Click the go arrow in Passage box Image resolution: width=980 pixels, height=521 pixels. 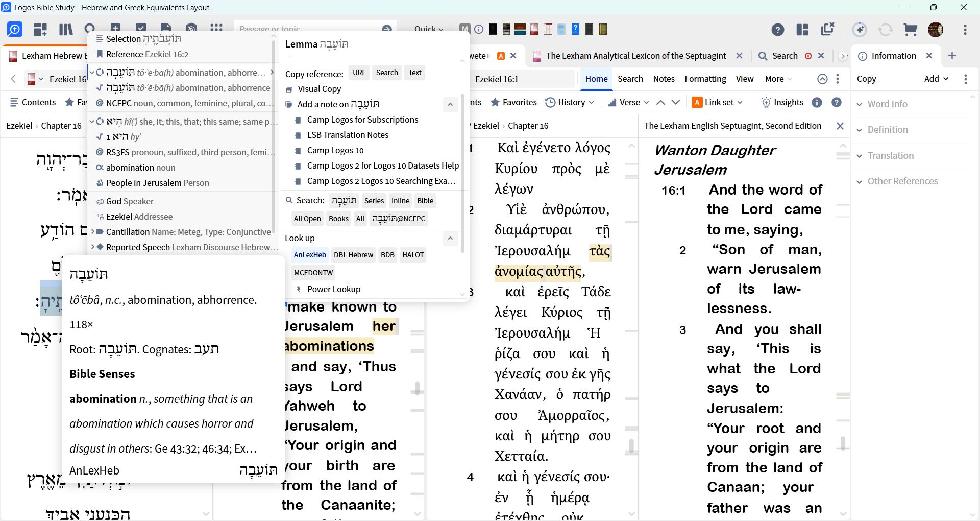point(387,29)
